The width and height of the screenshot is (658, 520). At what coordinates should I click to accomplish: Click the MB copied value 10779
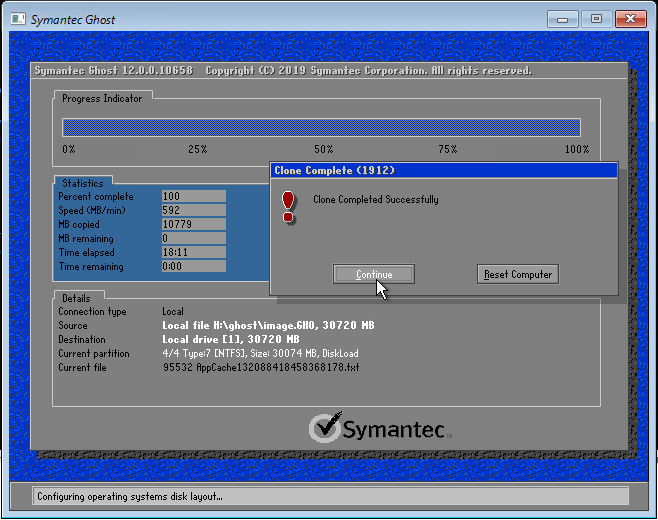[x=193, y=224]
